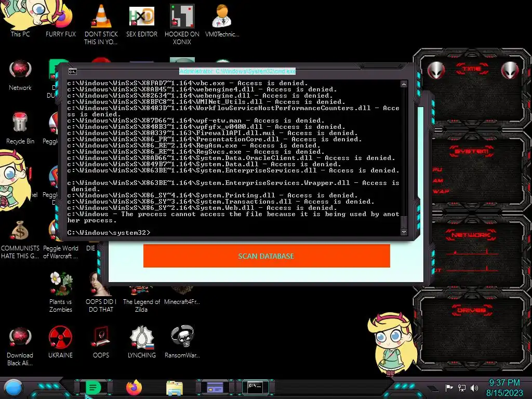Open the UKRAINE radiation icon
This screenshot has height=399, width=532.
60,342
